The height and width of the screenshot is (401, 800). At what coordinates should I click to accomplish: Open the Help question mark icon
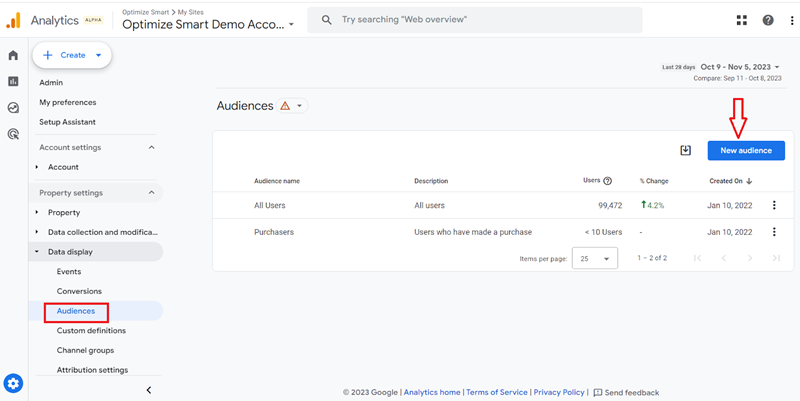tap(768, 20)
